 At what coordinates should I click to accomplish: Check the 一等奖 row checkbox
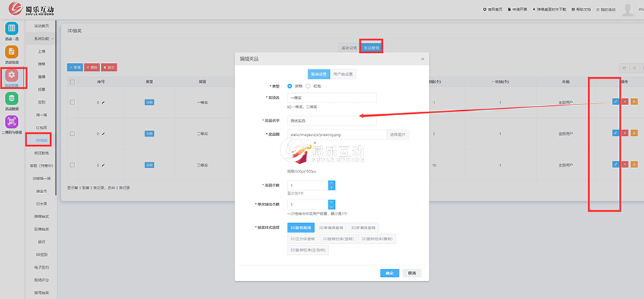point(72,102)
